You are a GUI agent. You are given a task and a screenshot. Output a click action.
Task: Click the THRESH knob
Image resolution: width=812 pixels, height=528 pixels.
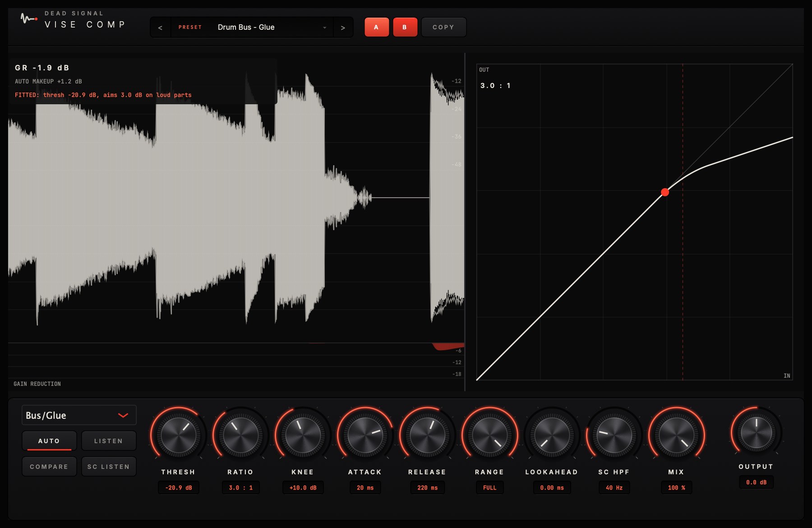click(x=179, y=435)
